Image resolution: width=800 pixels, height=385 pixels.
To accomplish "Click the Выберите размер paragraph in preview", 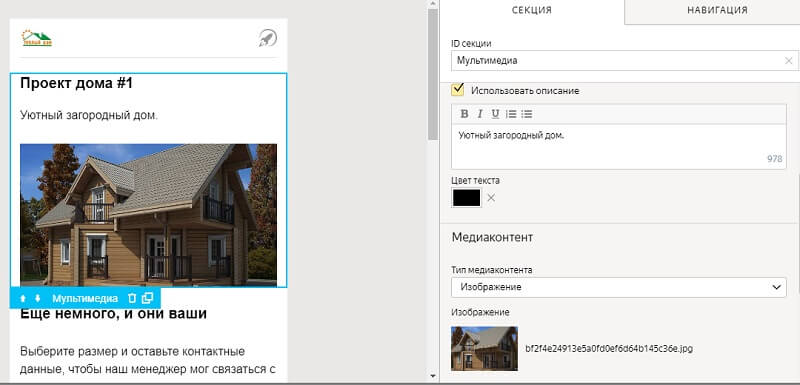I will [x=148, y=360].
